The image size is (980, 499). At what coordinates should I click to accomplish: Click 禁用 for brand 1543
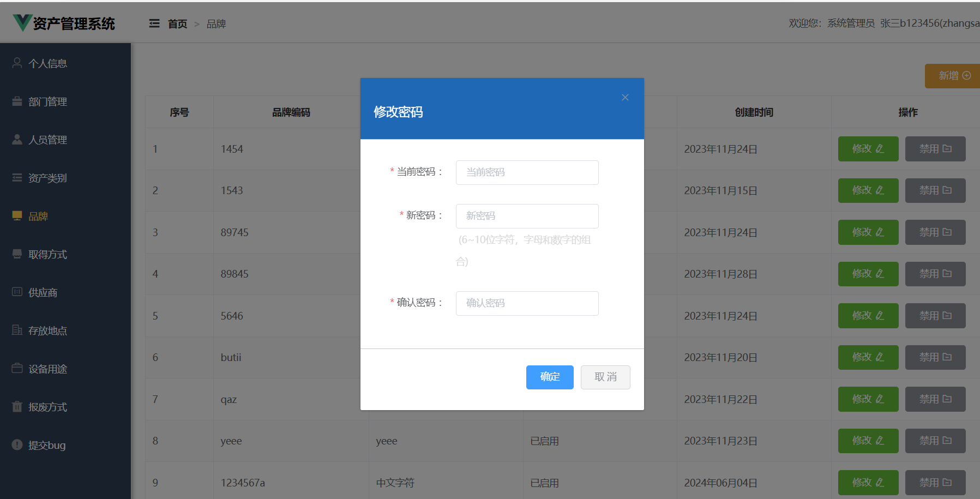(x=935, y=190)
